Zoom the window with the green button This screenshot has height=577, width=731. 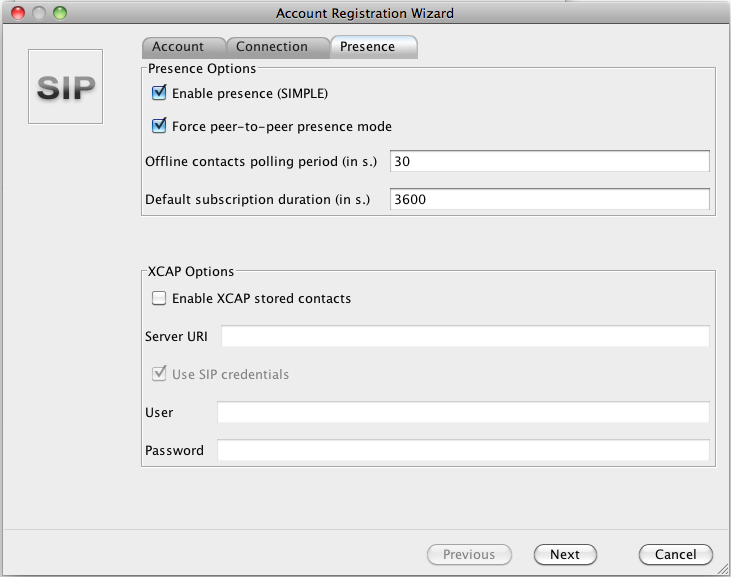tap(59, 13)
